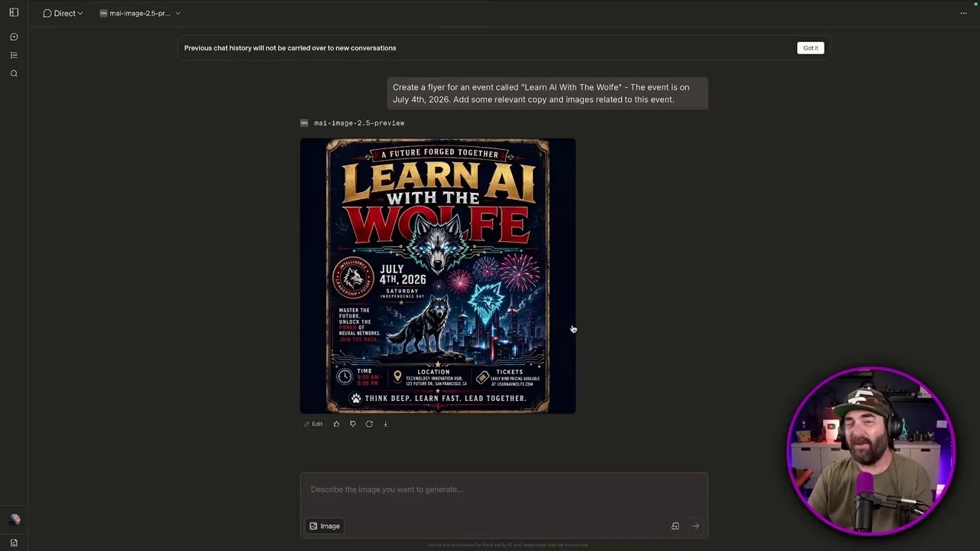980x551 pixels.
Task: Click the mai-image-2.5-preview response label
Action: [x=359, y=122]
